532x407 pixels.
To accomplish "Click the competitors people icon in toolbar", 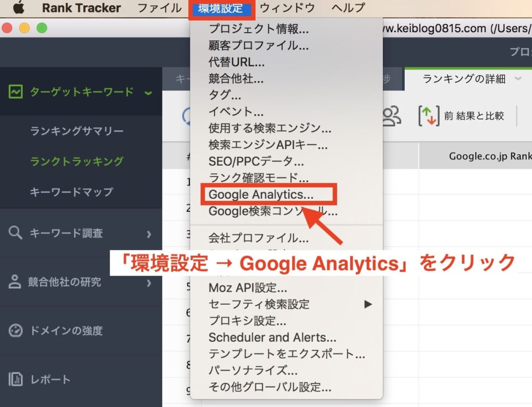I will (392, 116).
